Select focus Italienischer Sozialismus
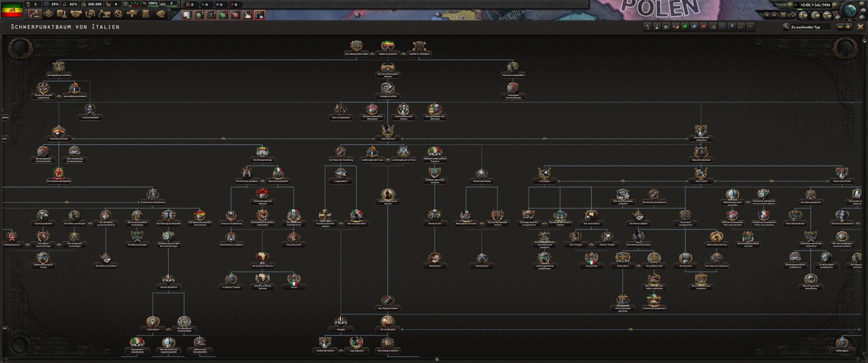868x363 pixels. (153, 196)
